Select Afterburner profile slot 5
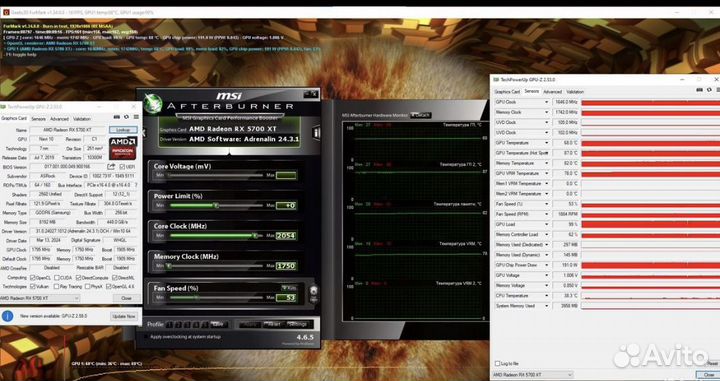The height and width of the screenshot is (381, 720). click(x=205, y=325)
